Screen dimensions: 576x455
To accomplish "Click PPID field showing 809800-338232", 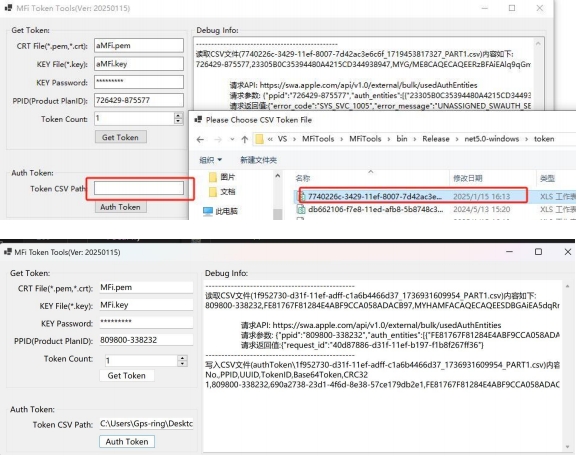I will pos(146,340).
